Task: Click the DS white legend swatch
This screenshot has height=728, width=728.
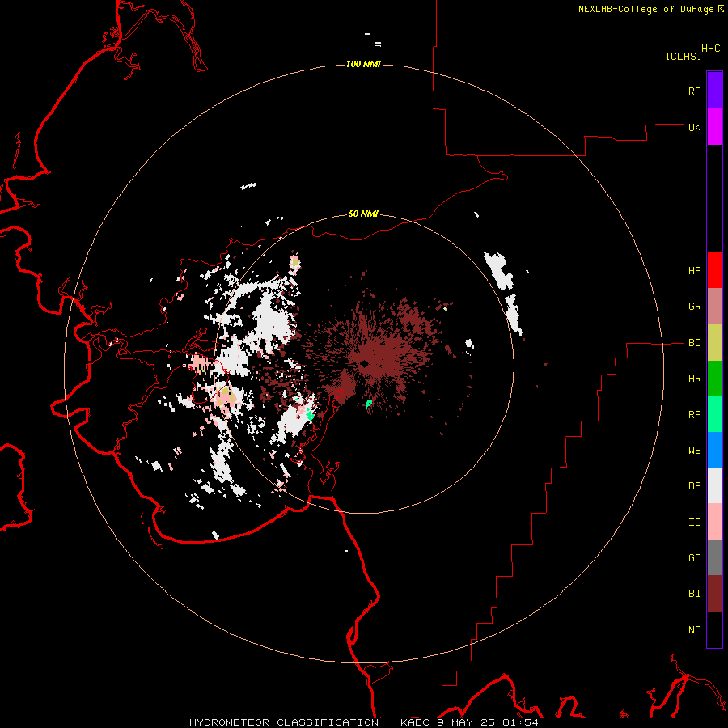Action: click(714, 485)
